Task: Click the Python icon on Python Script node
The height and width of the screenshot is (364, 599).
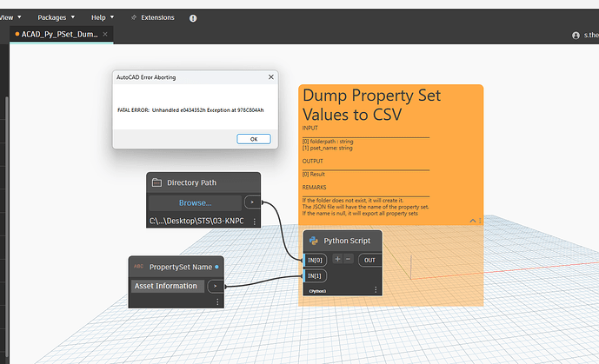Action: [314, 241]
